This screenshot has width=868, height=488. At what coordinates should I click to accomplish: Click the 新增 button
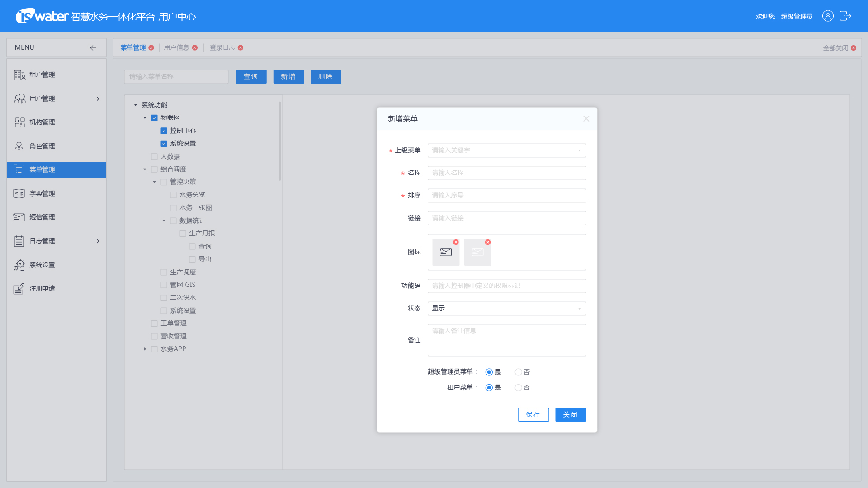(x=288, y=77)
